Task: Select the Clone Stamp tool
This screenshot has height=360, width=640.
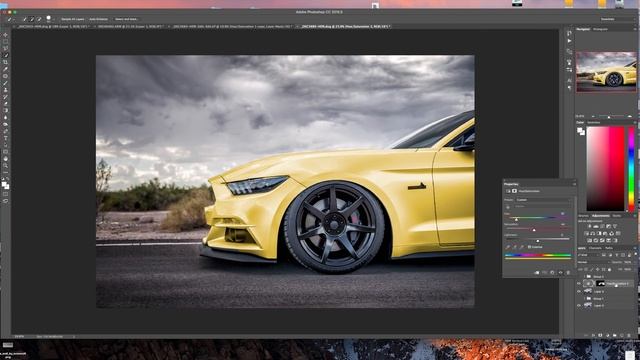Action: coord(5,90)
